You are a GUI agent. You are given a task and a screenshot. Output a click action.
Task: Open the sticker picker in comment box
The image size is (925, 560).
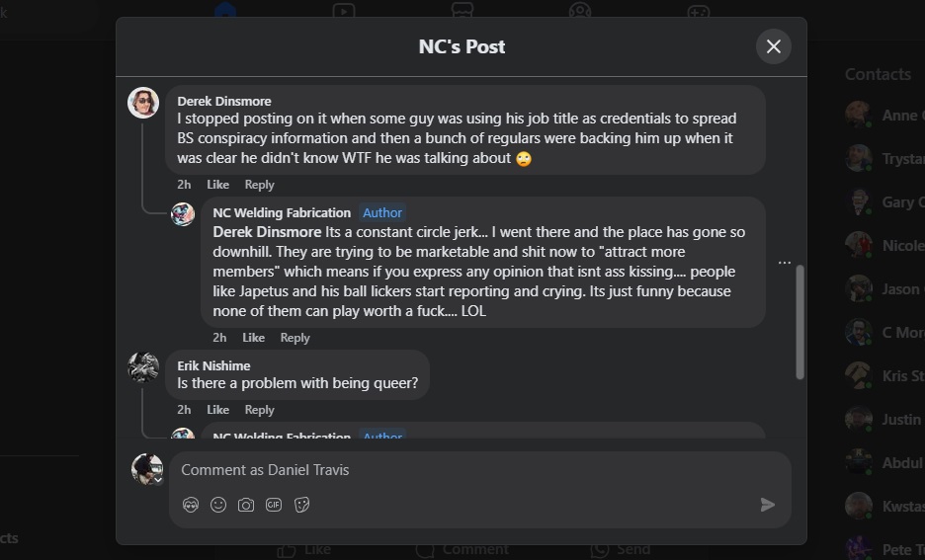302,505
